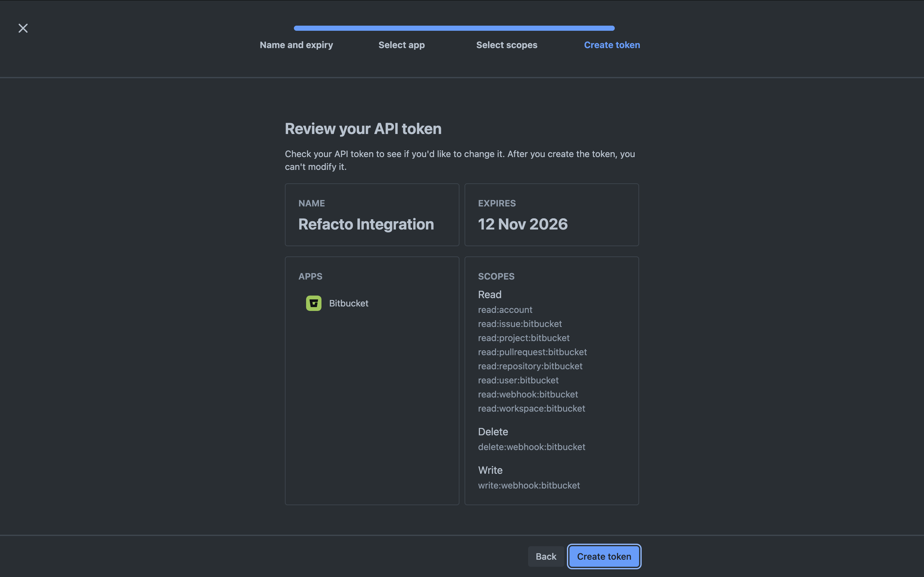The height and width of the screenshot is (577, 924).
Task: Select the write:webhook:bitbucket scope
Action: tap(529, 485)
